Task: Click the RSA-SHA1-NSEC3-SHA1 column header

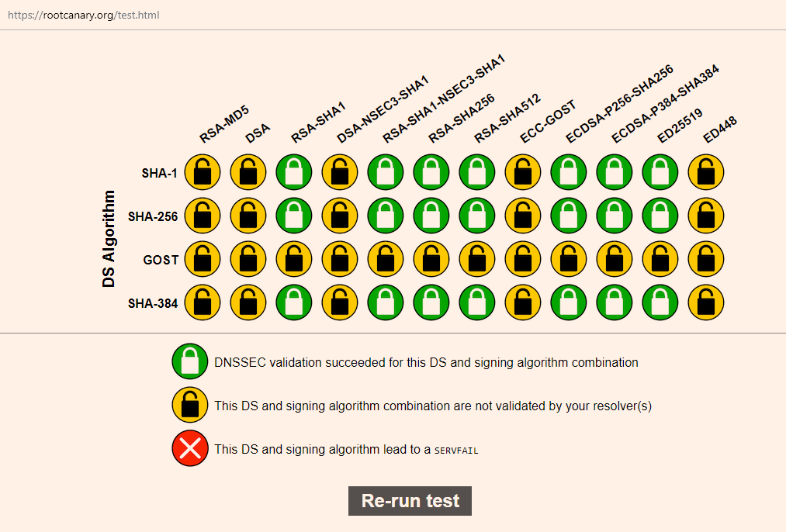Action: [x=444, y=99]
